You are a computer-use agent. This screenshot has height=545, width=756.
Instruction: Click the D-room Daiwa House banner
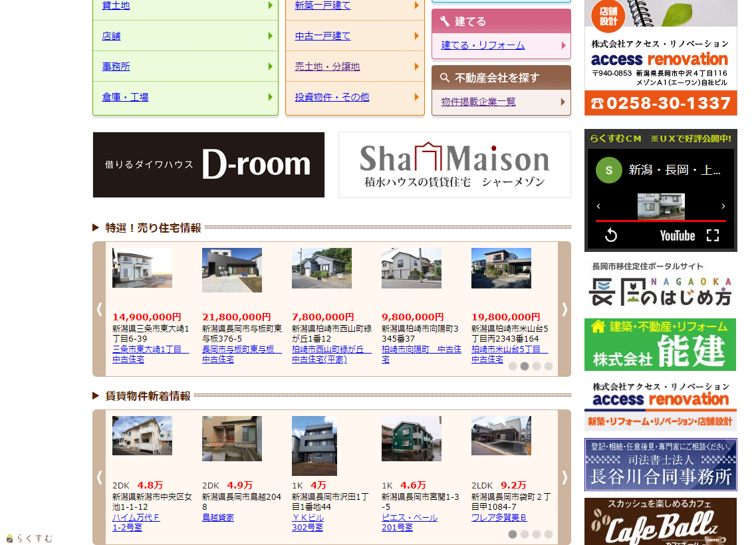[209, 165]
